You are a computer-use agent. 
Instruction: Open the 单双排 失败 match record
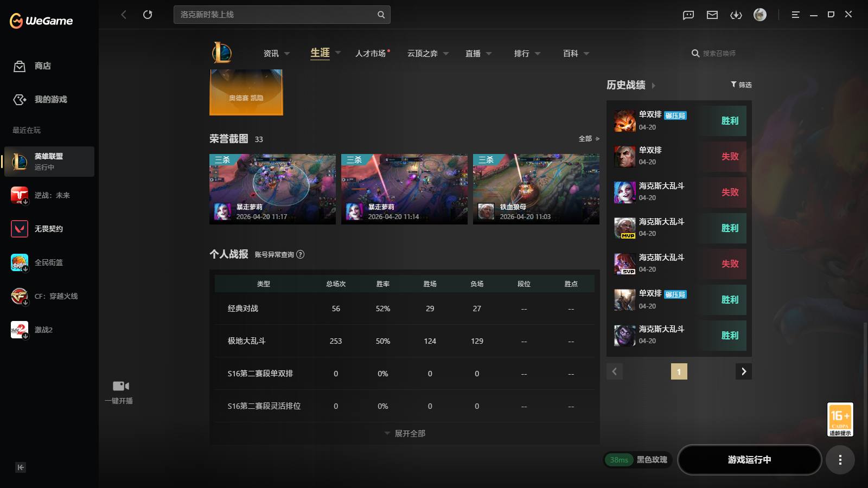[x=679, y=157]
